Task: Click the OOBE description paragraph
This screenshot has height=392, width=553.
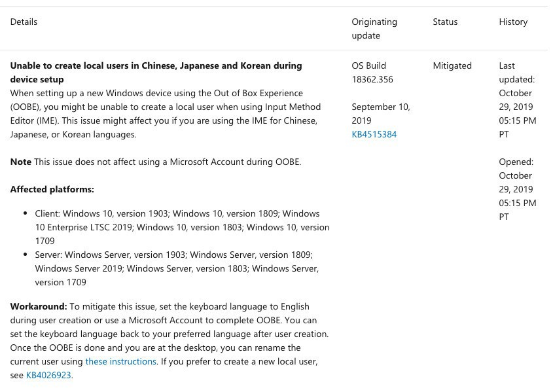Action: [165, 114]
